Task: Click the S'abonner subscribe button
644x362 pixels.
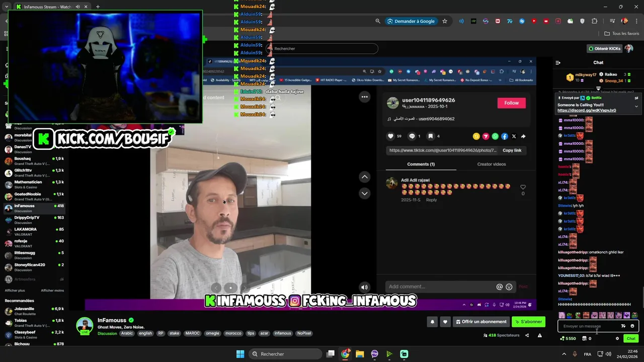Action: [x=529, y=322]
